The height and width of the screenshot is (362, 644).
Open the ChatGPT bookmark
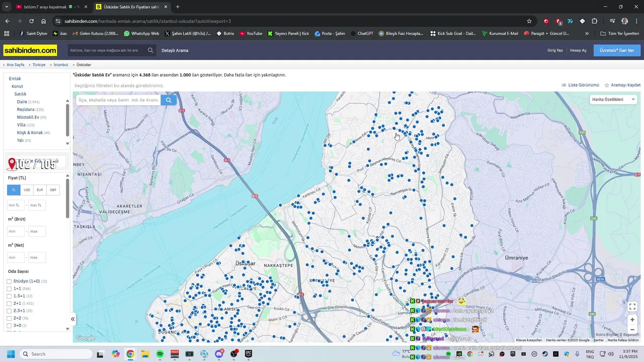[361, 33]
